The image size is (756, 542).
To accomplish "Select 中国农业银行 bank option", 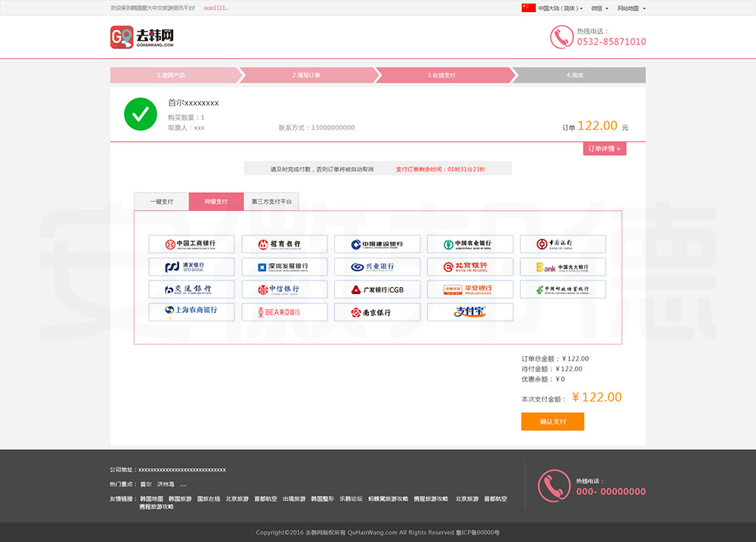I will coord(470,244).
